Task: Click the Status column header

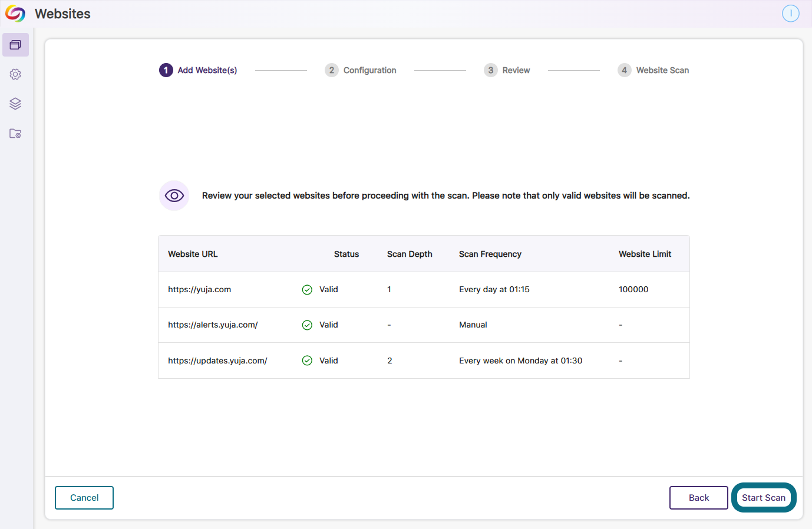Action: pos(346,254)
